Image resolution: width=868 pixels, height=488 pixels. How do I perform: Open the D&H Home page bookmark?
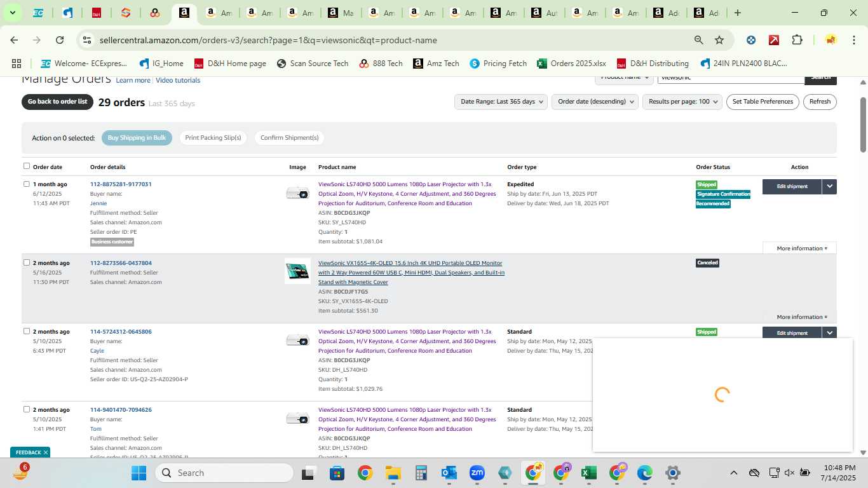[x=230, y=64]
